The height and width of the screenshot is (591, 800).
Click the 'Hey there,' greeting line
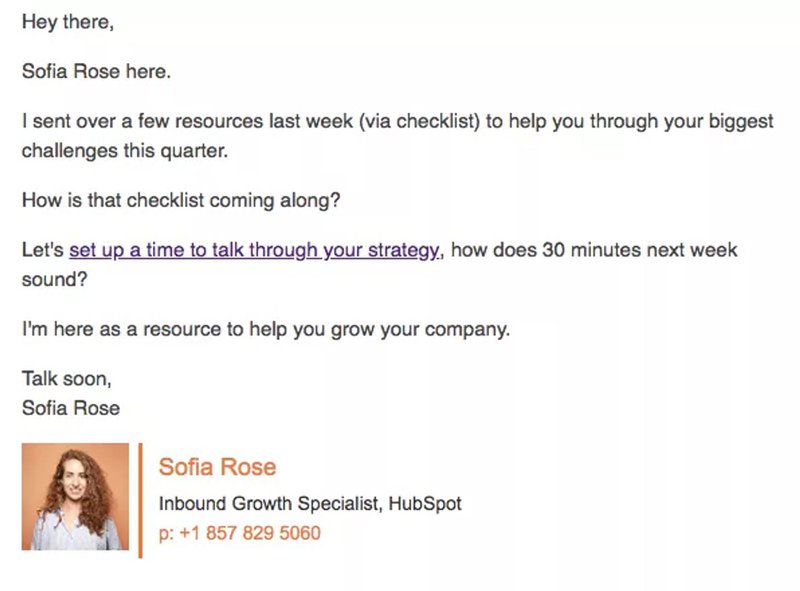(x=67, y=22)
